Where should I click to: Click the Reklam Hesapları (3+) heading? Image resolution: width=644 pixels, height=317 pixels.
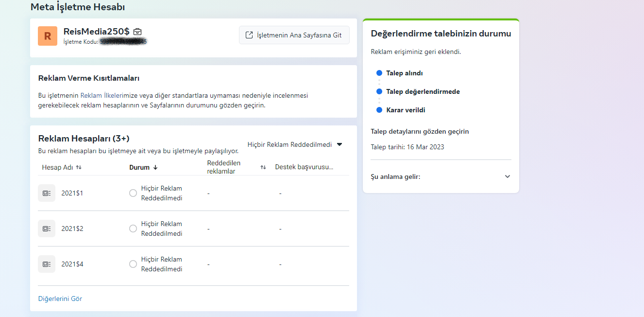[x=84, y=139]
